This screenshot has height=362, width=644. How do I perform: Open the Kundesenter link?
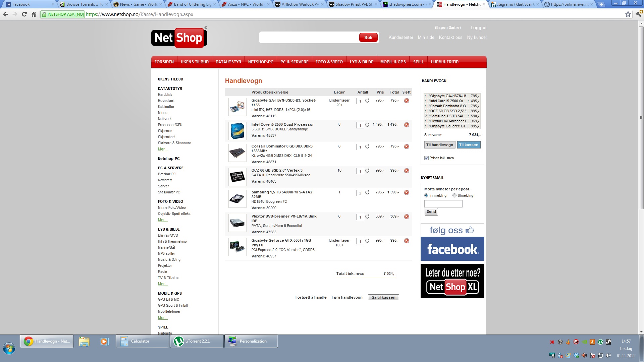click(401, 38)
